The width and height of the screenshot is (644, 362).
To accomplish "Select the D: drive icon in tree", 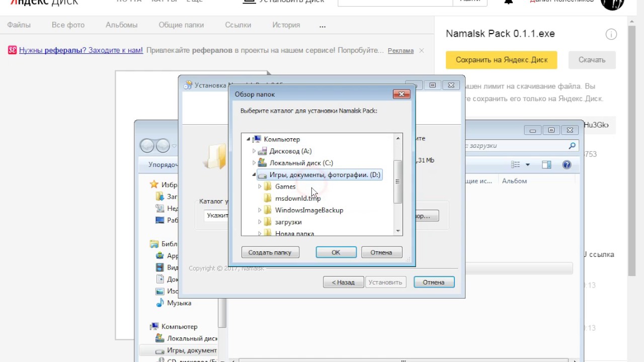I will click(x=262, y=175).
